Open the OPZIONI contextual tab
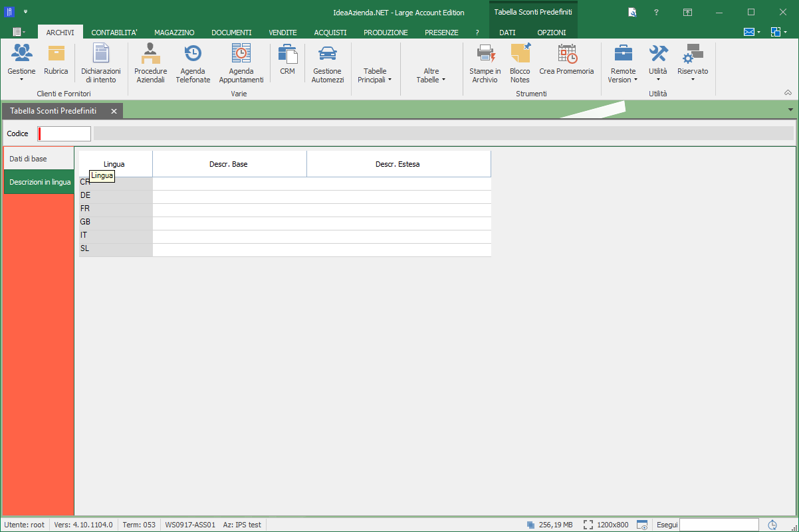Viewport: 799px width, 532px height. point(552,33)
